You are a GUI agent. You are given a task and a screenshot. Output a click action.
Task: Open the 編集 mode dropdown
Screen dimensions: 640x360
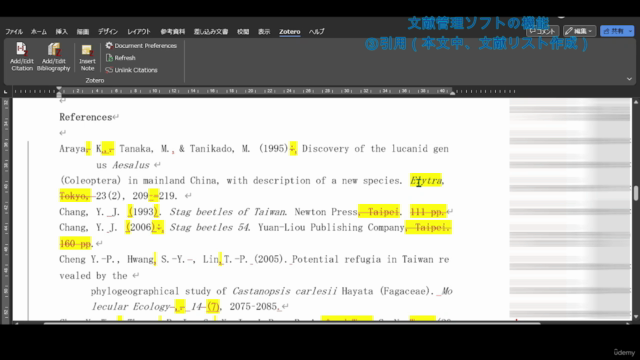[x=579, y=31]
